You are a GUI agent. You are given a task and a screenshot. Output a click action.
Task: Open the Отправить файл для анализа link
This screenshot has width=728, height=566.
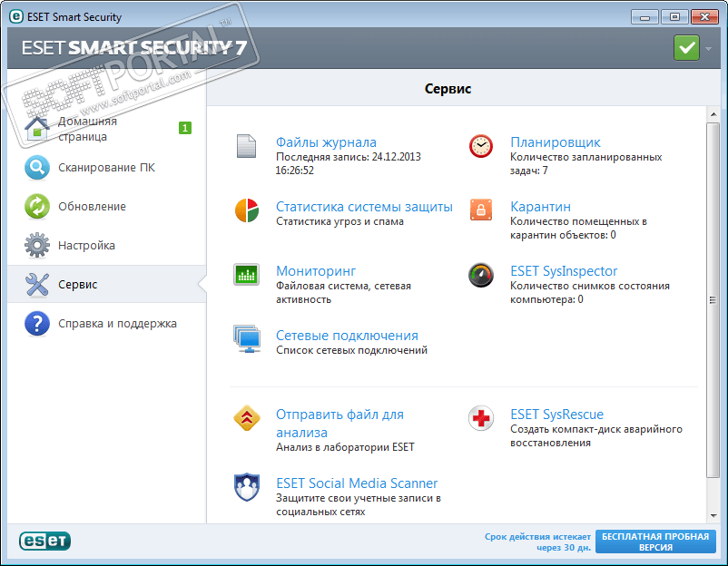(339, 424)
